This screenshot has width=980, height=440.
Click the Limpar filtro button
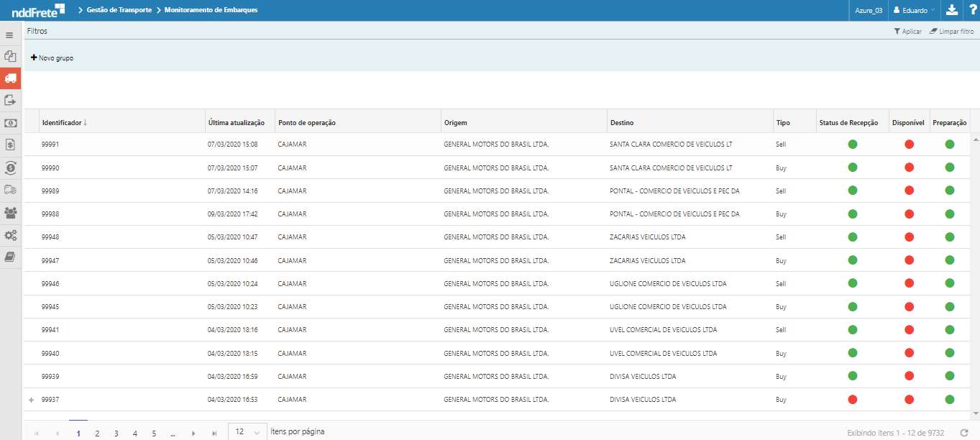click(951, 32)
